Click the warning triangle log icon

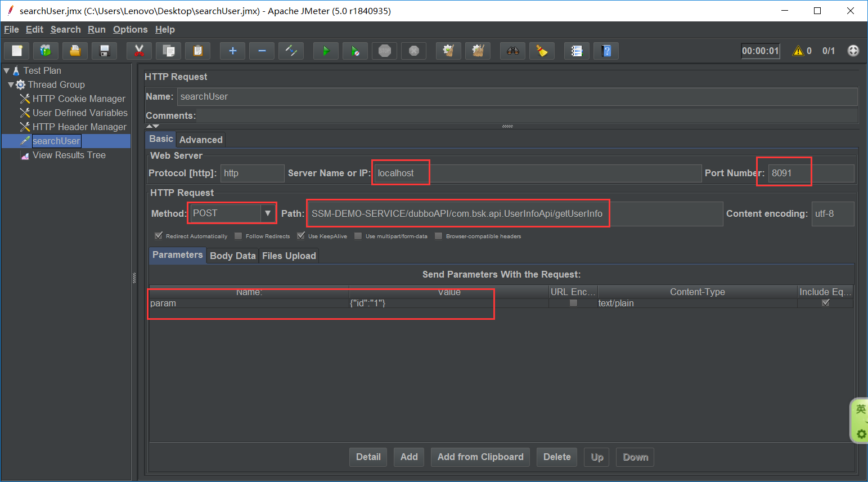click(x=798, y=51)
